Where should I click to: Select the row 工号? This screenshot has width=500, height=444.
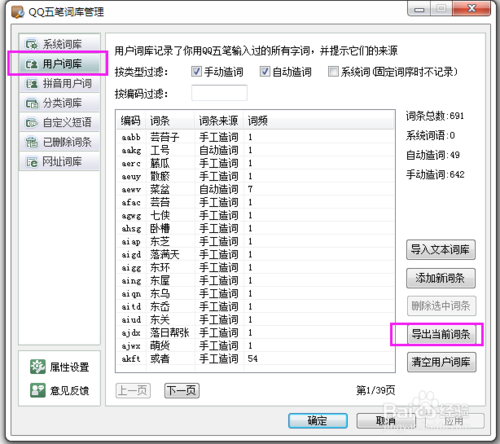(x=255, y=150)
